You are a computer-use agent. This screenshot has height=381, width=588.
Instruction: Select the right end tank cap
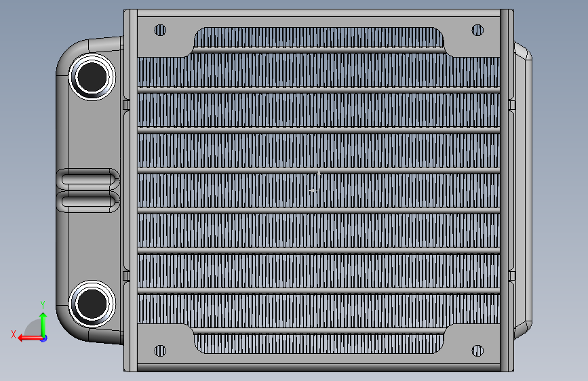coord(523,190)
